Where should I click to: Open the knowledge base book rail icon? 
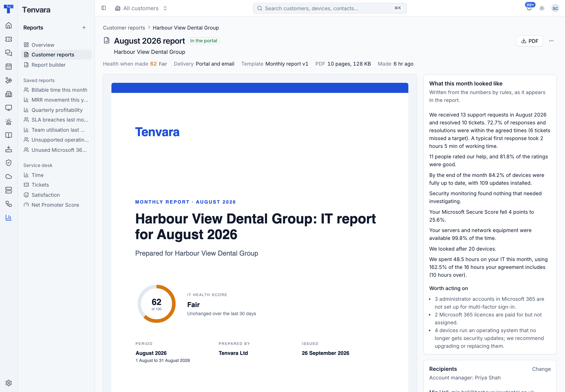pos(9,135)
